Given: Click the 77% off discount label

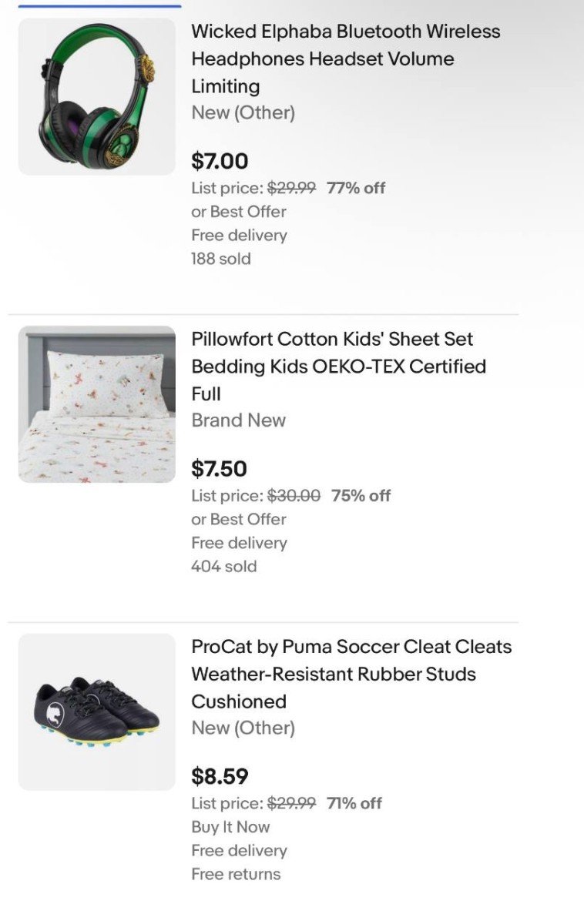Looking at the screenshot, I should [x=356, y=188].
